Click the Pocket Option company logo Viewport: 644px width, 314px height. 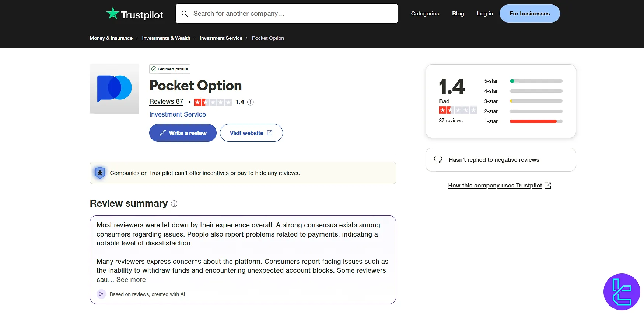tap(115, 89)
